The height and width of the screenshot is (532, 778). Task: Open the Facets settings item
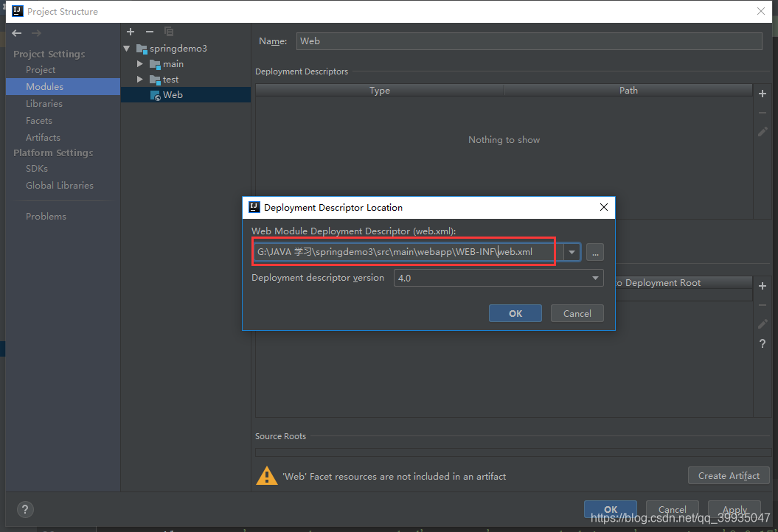tap(38, 121)
